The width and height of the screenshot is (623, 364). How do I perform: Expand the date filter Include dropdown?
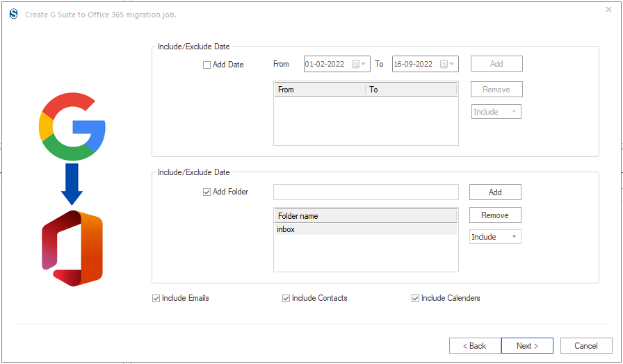coord(496,112)
